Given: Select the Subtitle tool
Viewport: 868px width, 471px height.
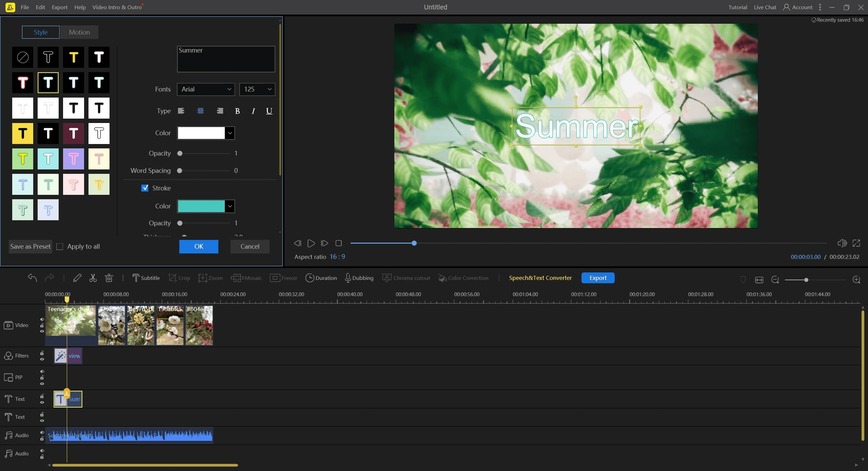Looking at the screenshot, I should click(x=146, y=278).
